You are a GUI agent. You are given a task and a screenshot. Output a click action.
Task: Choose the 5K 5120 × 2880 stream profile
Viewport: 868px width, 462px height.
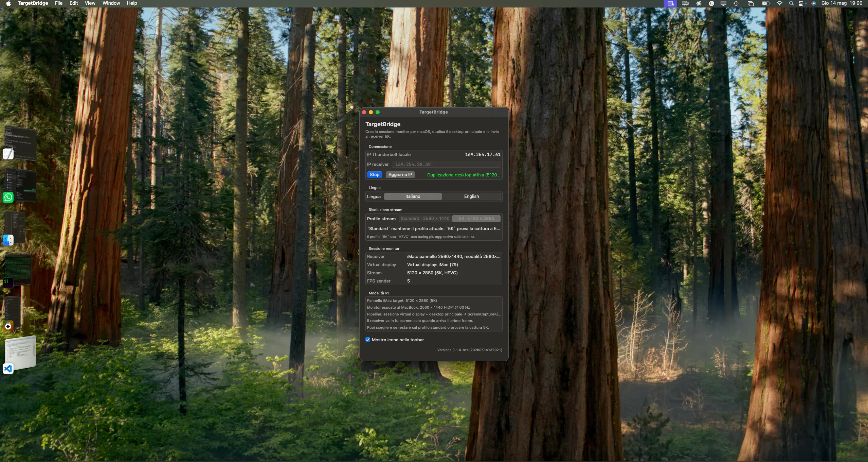tap(476, 218)
